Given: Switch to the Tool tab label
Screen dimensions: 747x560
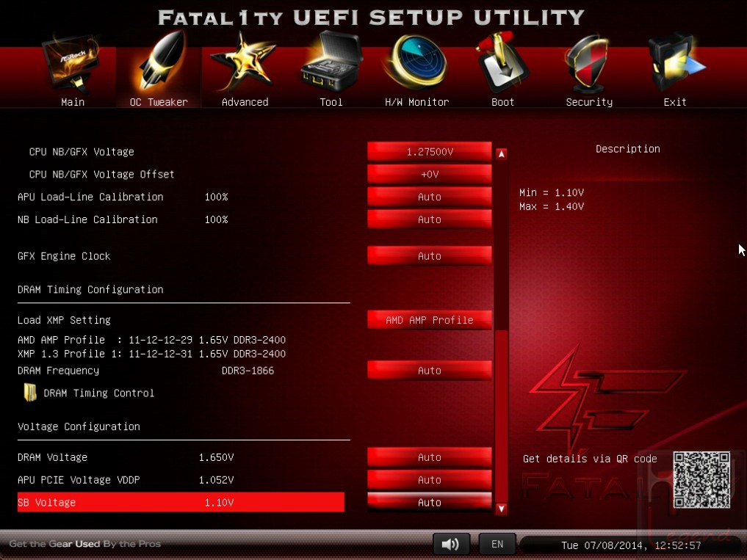Looking at the screenshot, I should point(331,102).
